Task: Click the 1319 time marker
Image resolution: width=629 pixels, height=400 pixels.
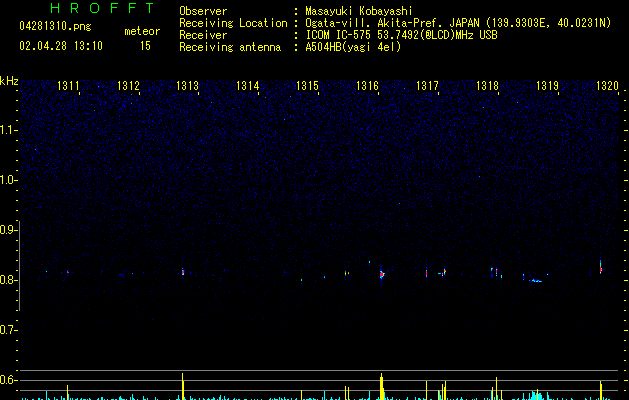Action: pyautogui.click(x=547, y=86)
